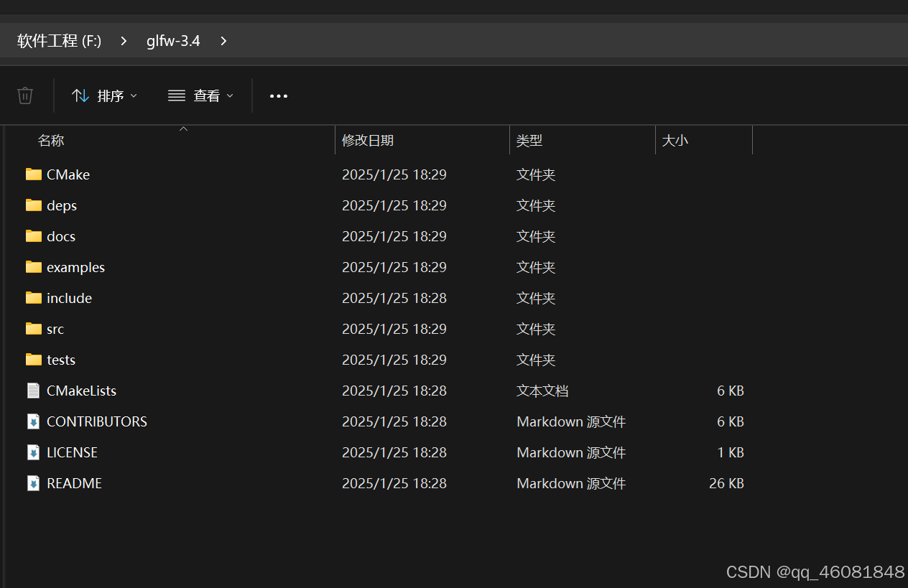
Task: Open the src folder
Action: (x=55, y=329)
